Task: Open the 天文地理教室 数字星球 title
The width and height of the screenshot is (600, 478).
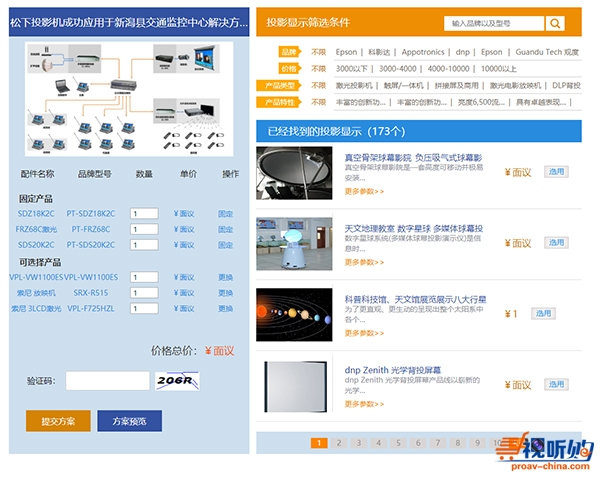Action: tap(414, 228)
